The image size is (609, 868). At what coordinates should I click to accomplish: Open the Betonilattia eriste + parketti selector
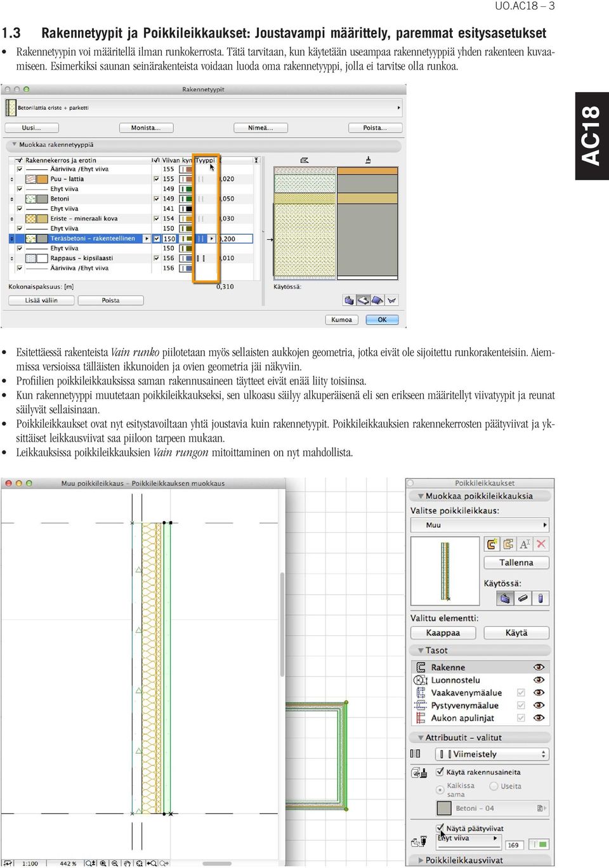point(203,108)
